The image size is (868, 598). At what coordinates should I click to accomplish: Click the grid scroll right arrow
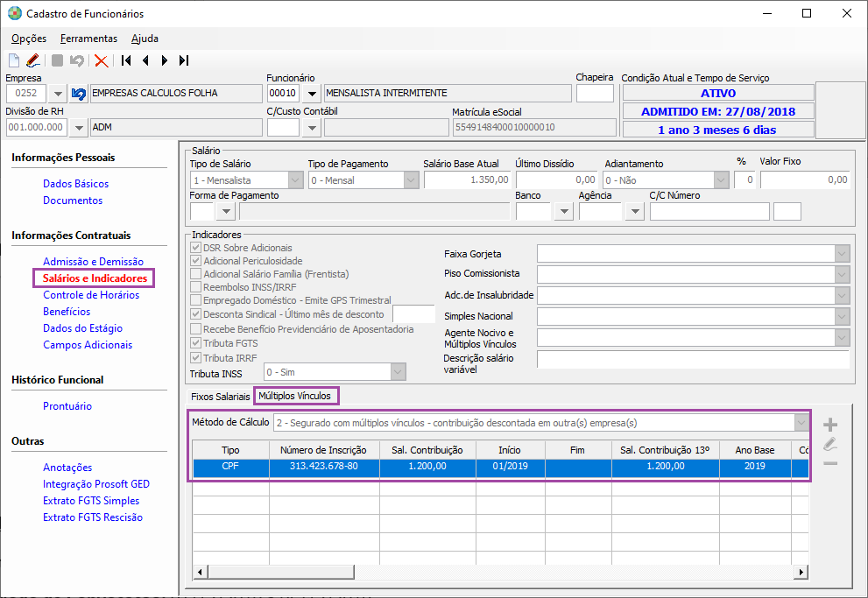pyautogui.click(x=801, y=572)
